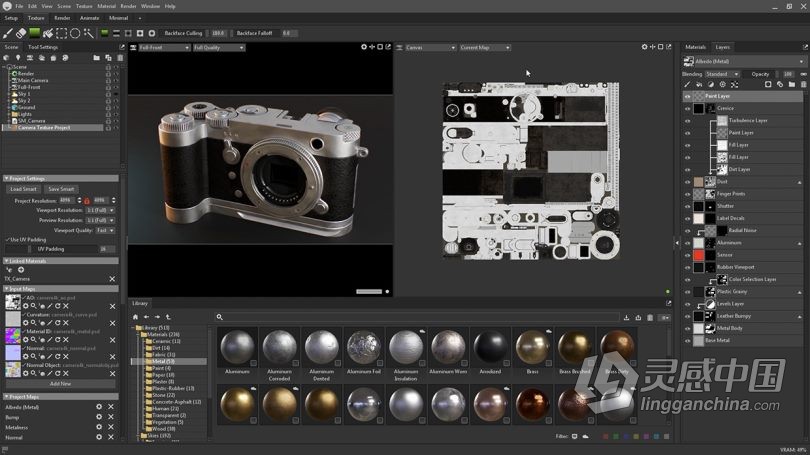Open settings gear of the 3D viewport
Image resolution: width=810 pixels, height=455 pixels.
point(364,47)
